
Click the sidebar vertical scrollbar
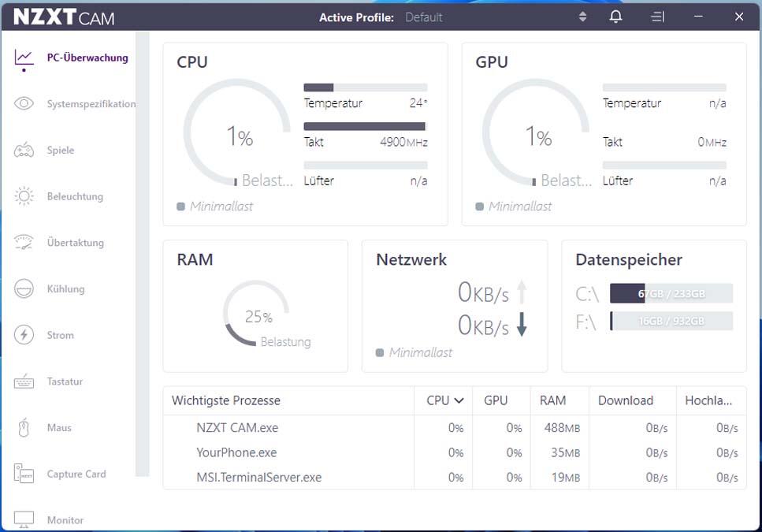pos(143,254)
